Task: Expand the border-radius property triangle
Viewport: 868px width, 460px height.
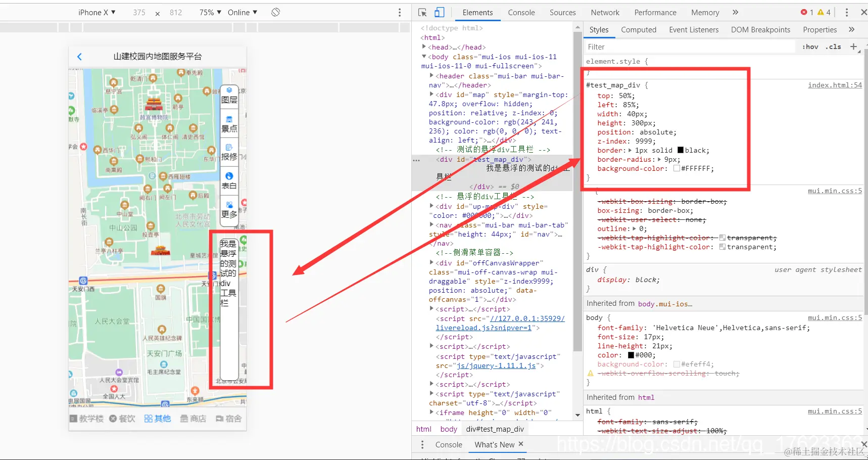Action: [x=659, y=159]
